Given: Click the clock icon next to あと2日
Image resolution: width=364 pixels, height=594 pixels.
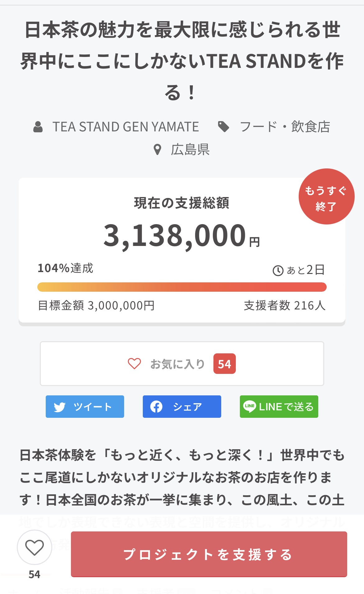Looking at the screenshot, I should click(278, 271).
